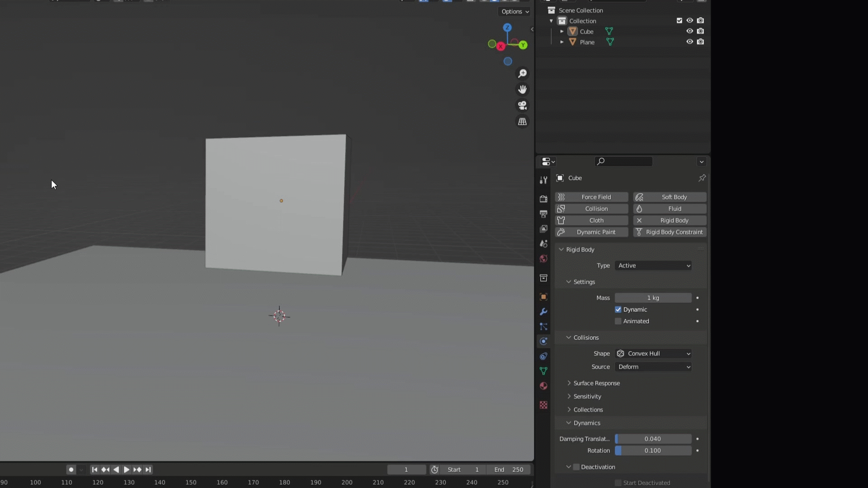Click the zoom view magnifier icon
The height and width of the screenshot is (488, 868).
coord(522,73)
